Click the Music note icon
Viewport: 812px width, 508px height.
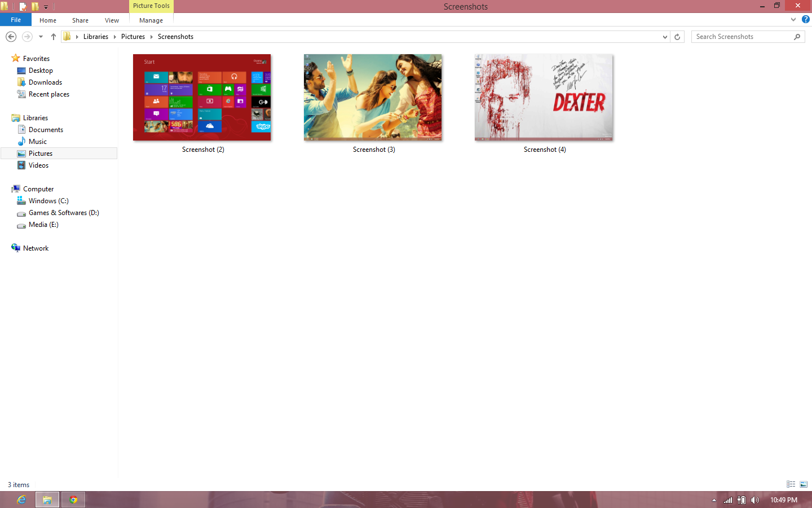pyautogui.click(x=21, y=141)
